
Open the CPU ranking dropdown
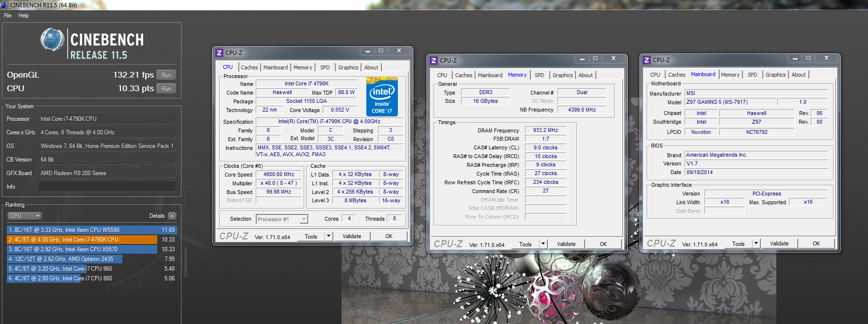pyautogui.click(x=24, y=216)
